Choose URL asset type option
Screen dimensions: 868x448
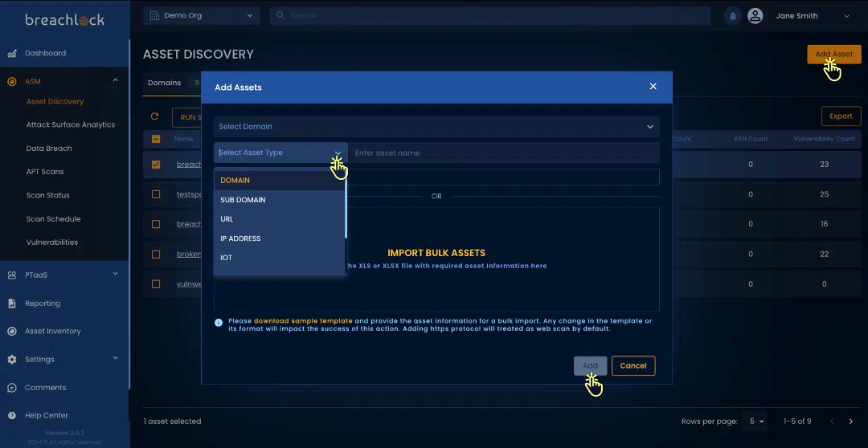click(280, 219)
